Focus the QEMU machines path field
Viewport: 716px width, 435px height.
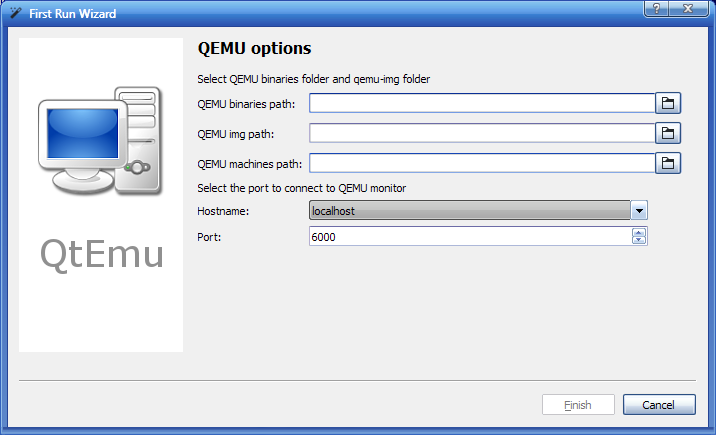(x=482, y=163)
